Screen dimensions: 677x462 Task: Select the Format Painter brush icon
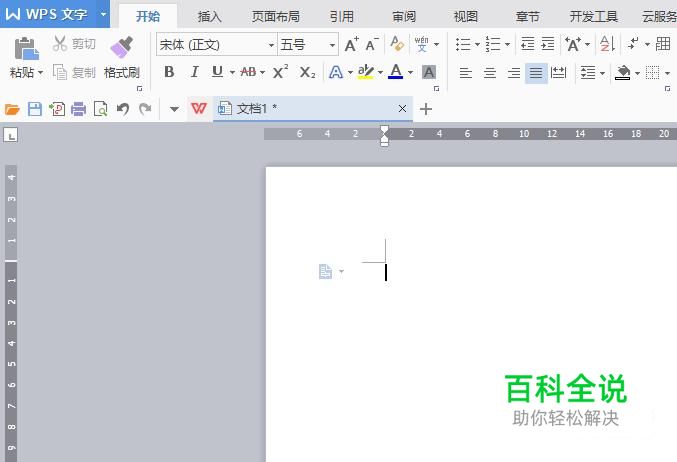coord(122,47)
